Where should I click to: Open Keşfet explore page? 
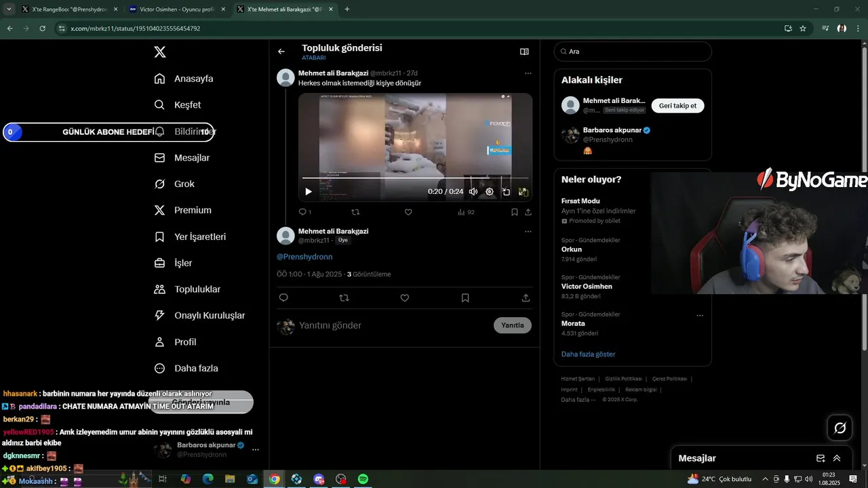click(178, 105)
